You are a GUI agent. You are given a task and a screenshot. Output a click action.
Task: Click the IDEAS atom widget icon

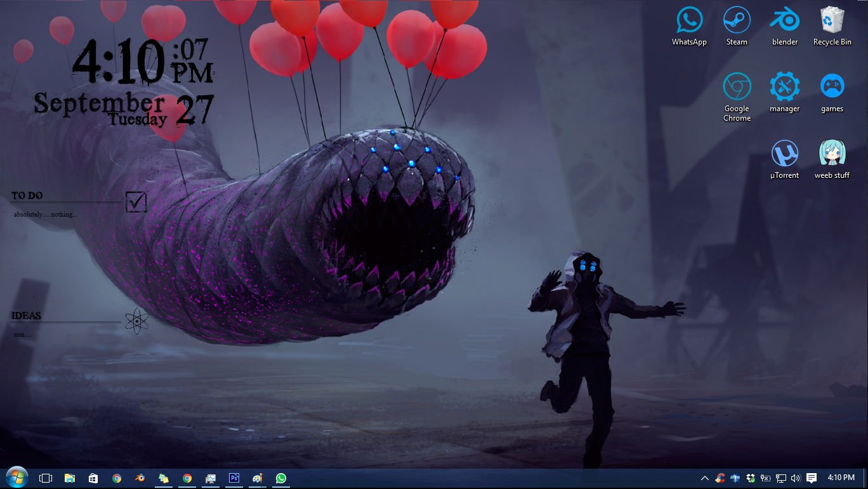[x=136, y=321]
